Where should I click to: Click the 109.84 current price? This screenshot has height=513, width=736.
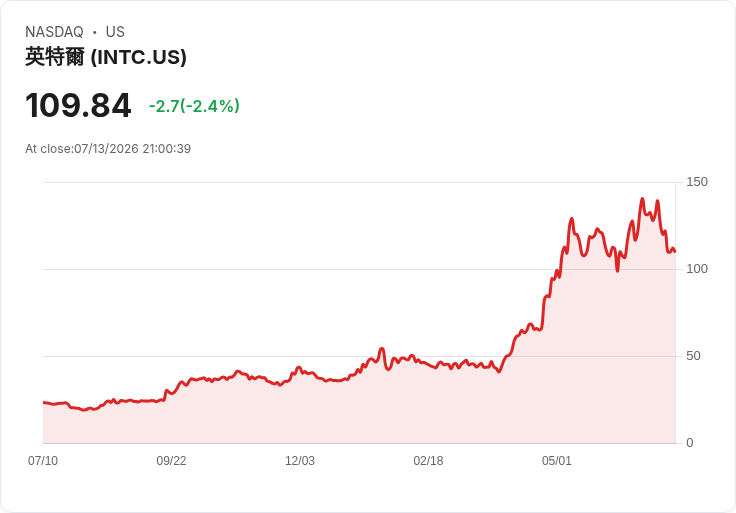click(x=78, y=105)
